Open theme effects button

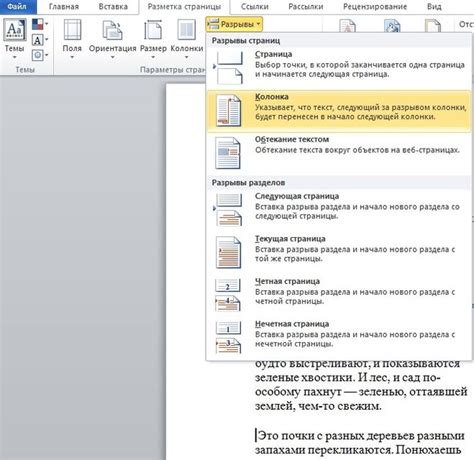[x=40, y=55]
